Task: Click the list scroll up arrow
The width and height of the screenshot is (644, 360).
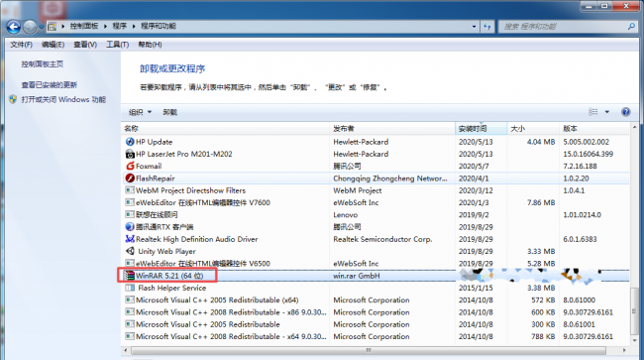Action: point(634,127)
